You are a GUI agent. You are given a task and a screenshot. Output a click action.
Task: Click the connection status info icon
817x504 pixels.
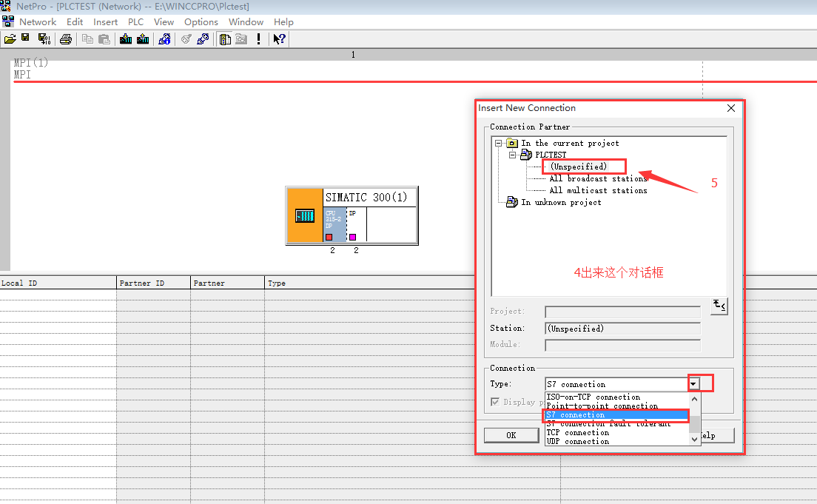coord(164,39)
